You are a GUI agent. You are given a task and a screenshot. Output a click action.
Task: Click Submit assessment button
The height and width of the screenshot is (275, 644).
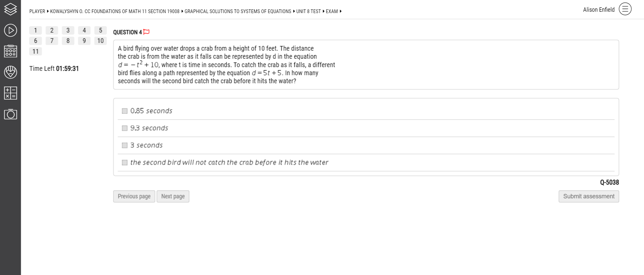coord(589,196)
